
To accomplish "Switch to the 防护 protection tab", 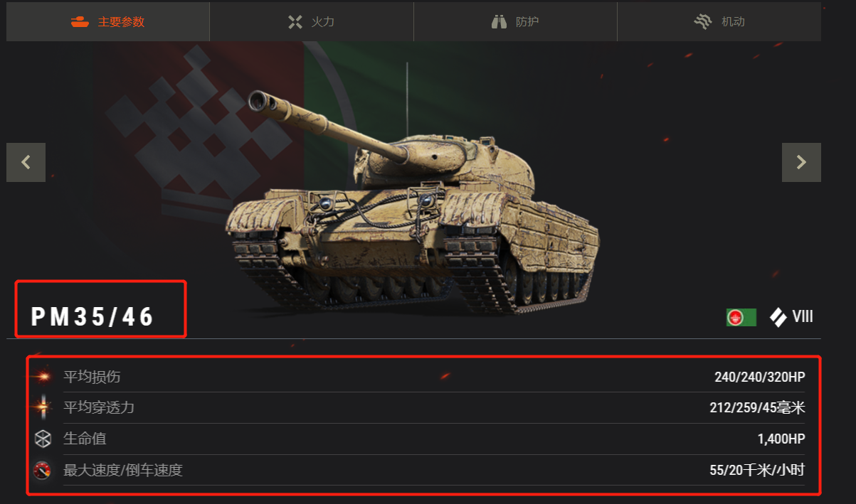I will [515, 21].
